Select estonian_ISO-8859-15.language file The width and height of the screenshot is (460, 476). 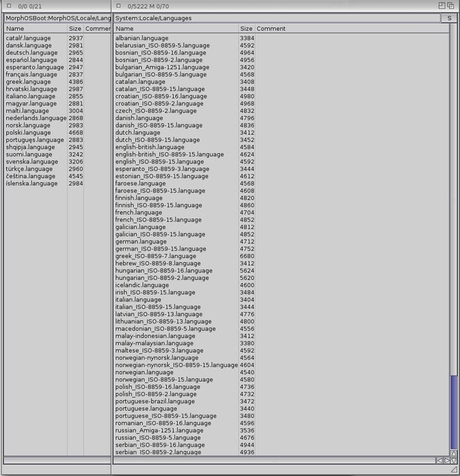(x=162, y=176)
